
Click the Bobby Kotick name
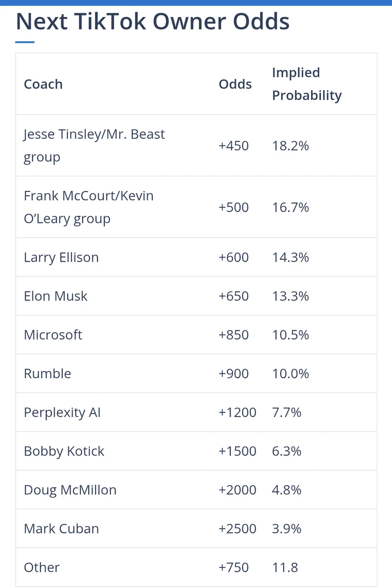tap(64, 451)
